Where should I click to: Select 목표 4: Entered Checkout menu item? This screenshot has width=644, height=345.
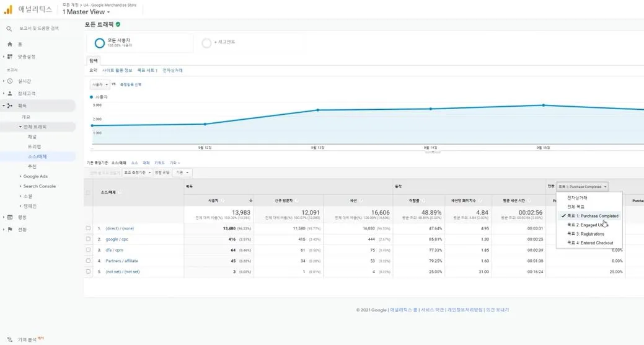tap(589, 243)
